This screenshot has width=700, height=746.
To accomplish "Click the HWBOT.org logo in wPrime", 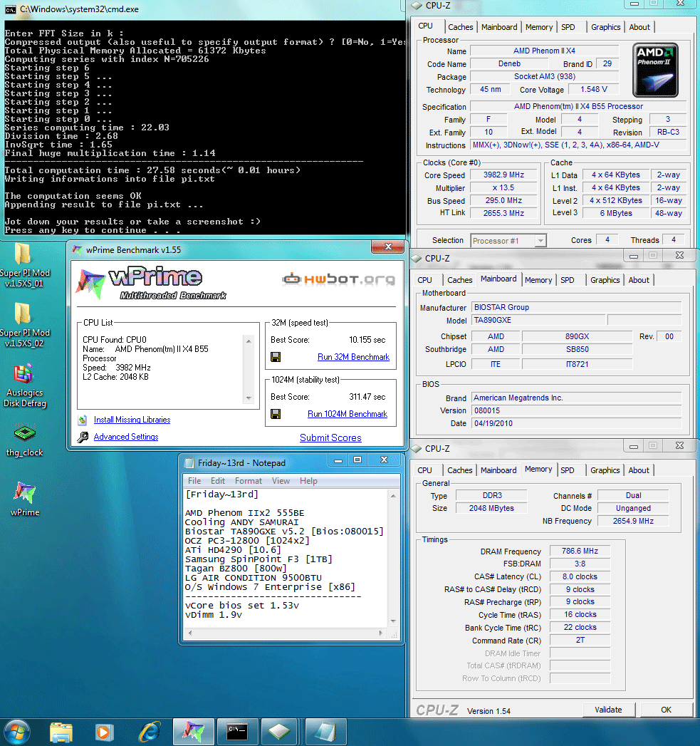I will pyautogui.click(x=338, y=279).
